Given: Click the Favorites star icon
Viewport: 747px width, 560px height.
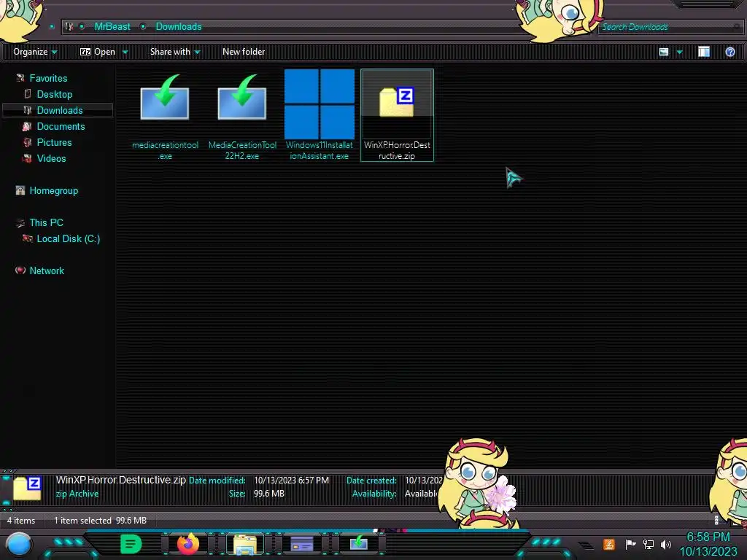Looking at the screenshot, I should pyautogui.click(x=20, y=78).
